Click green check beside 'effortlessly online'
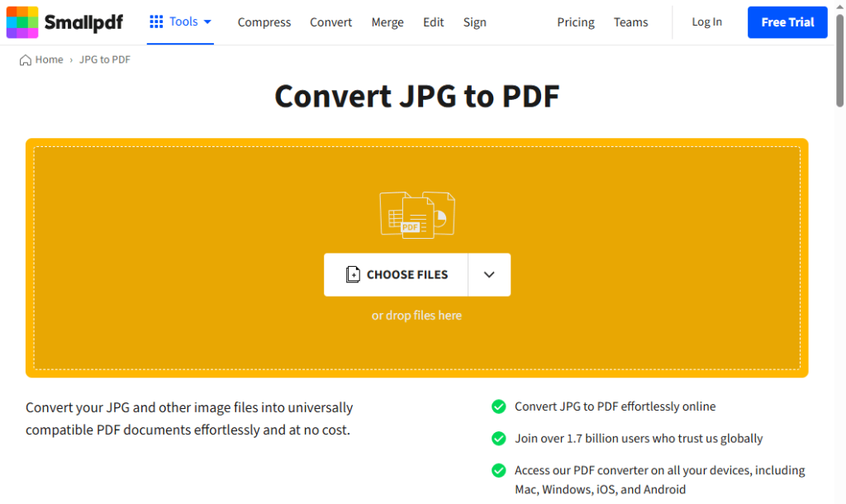This screenshot has width=846, height=504. 498,407
